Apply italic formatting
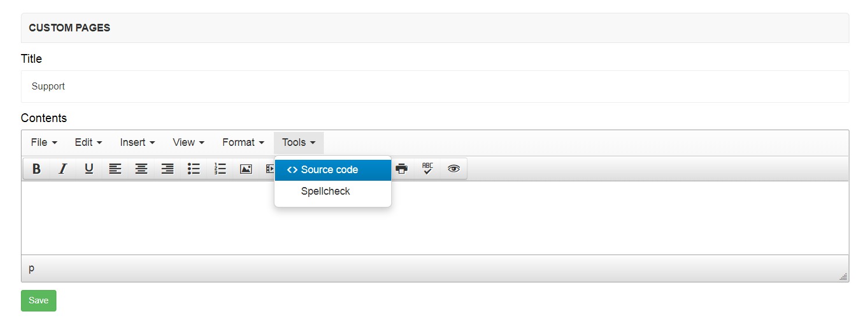This screenshot has width=868, height=326. [x=63, y=169]
